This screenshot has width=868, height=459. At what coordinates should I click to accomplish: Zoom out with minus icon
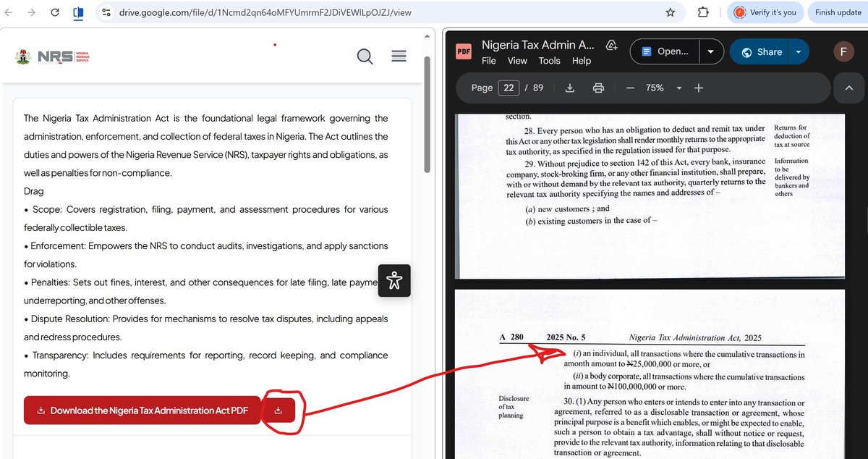(x=630, y=88)
